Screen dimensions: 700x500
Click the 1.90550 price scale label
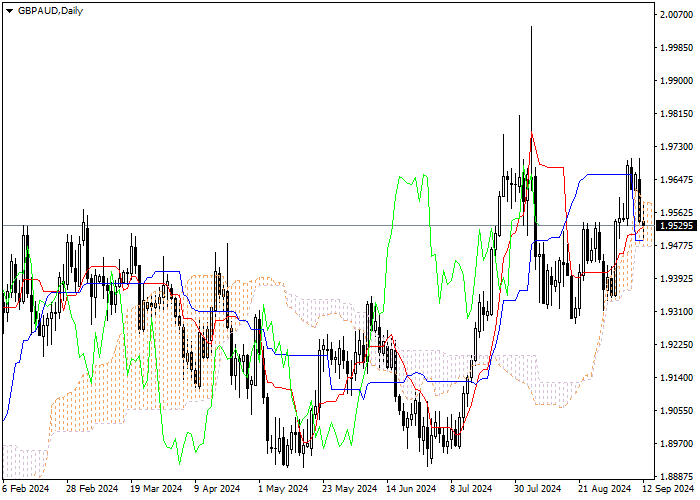[677, 411]
